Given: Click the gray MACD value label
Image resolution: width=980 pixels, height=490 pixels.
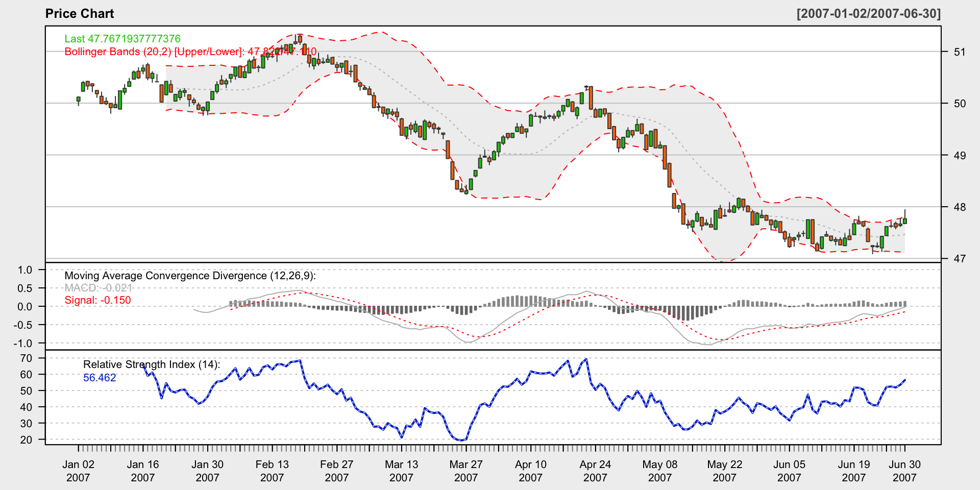Looking at the screenshot, I should 98,288.
